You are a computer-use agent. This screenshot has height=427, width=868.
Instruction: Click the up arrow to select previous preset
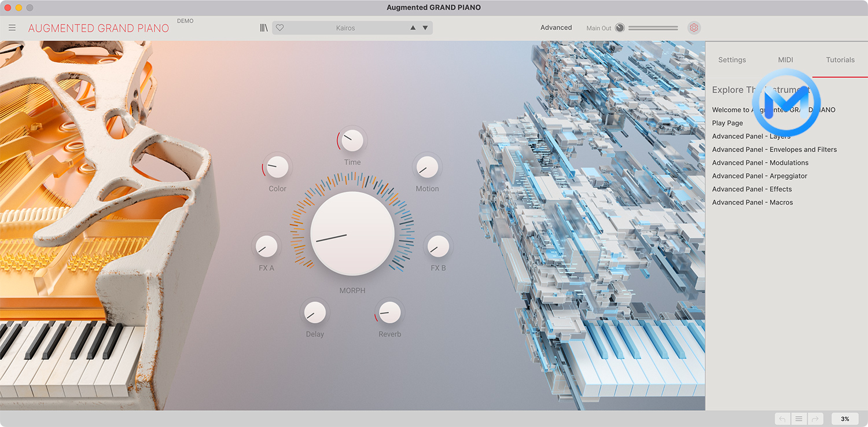pyautogui.click(x=412, y=27)
